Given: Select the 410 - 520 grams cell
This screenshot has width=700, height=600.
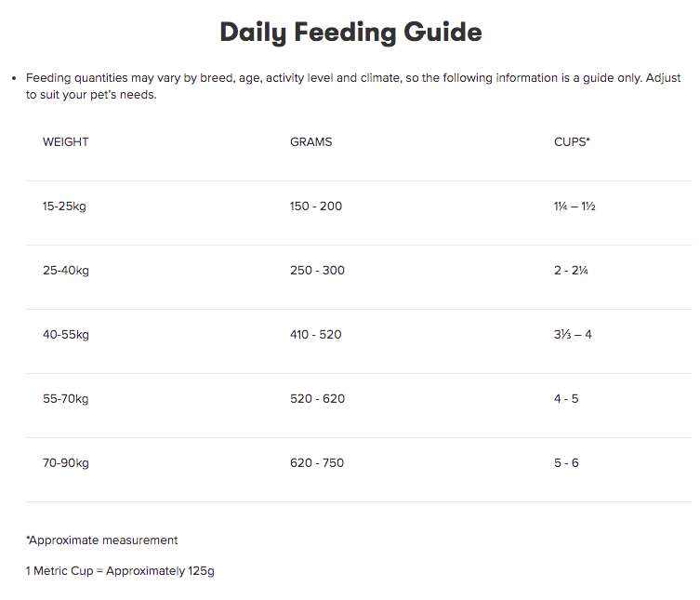Looking at the screenshot, I should [x=315, y=335].
